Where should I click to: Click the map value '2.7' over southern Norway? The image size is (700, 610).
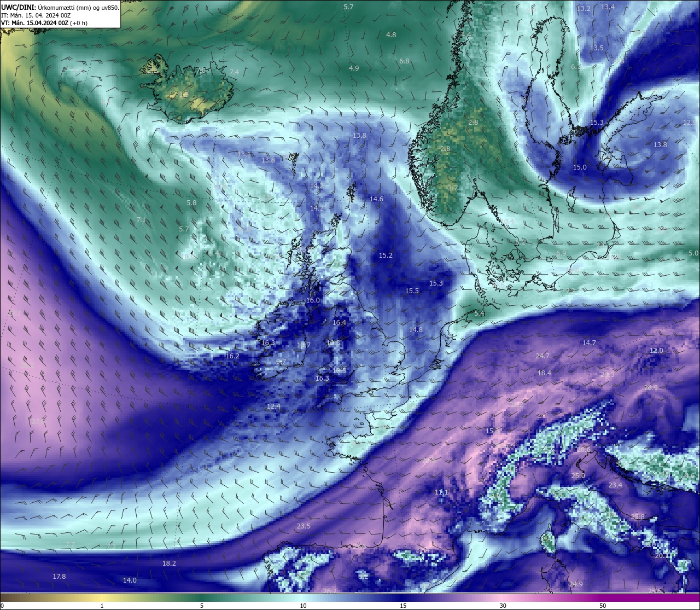[x=453, y=188]
